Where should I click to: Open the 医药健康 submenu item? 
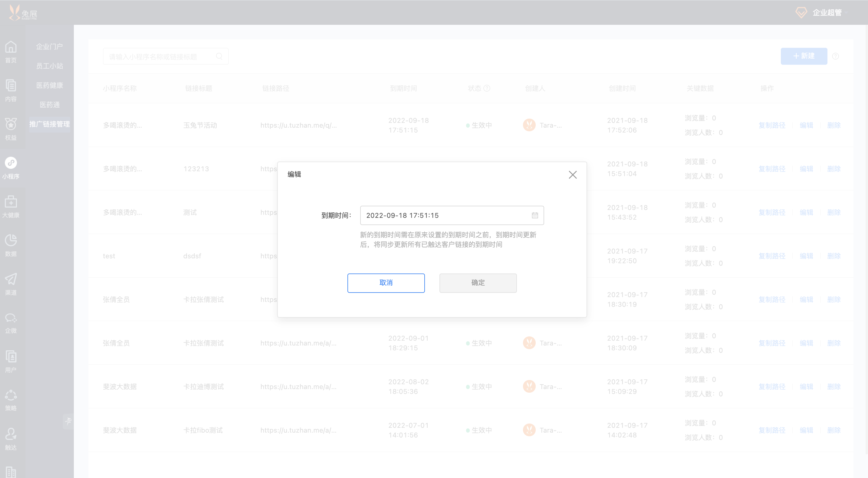tap(50, 86)
